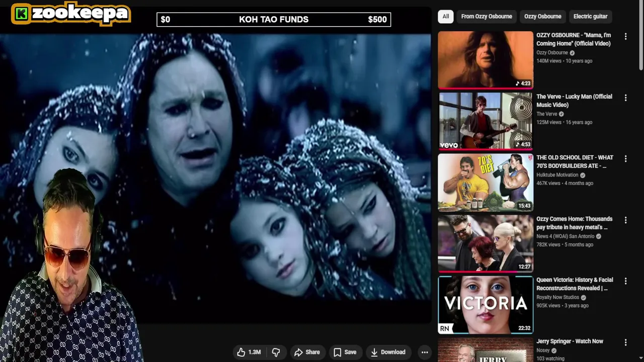Click title Jerry Springer - Watch Now

[570, 341]
